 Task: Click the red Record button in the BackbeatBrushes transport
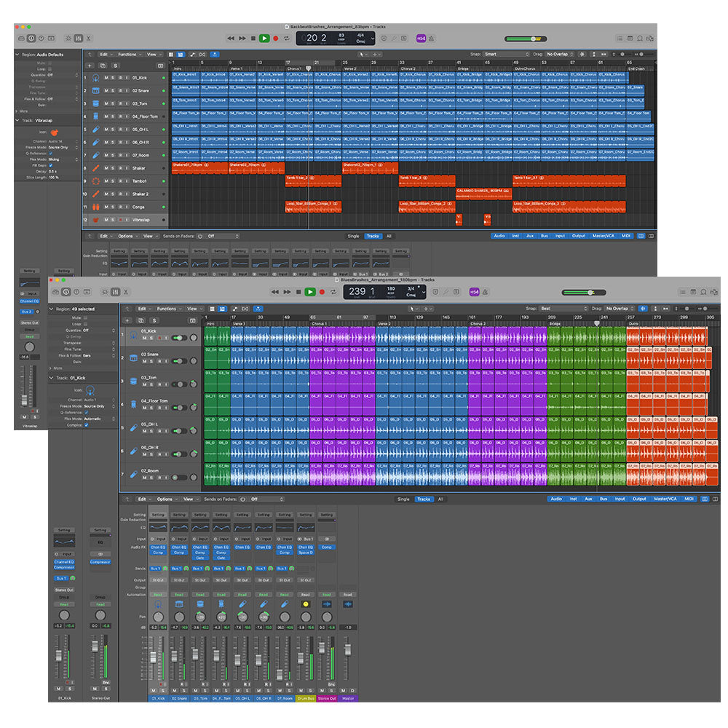click(x=276, y=38)
